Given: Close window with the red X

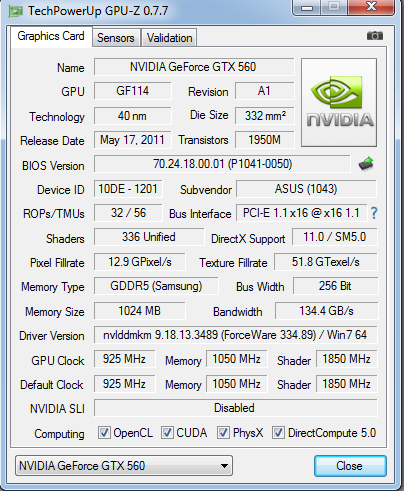Looking at the screenshot, I should pyautogui.click(x=371, y=7).
